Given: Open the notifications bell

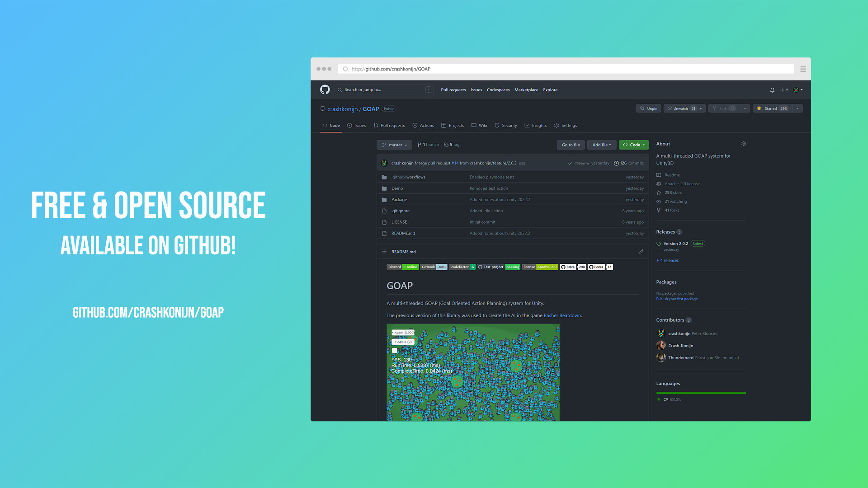Looking at the screenshot, I should pos(772,89).
